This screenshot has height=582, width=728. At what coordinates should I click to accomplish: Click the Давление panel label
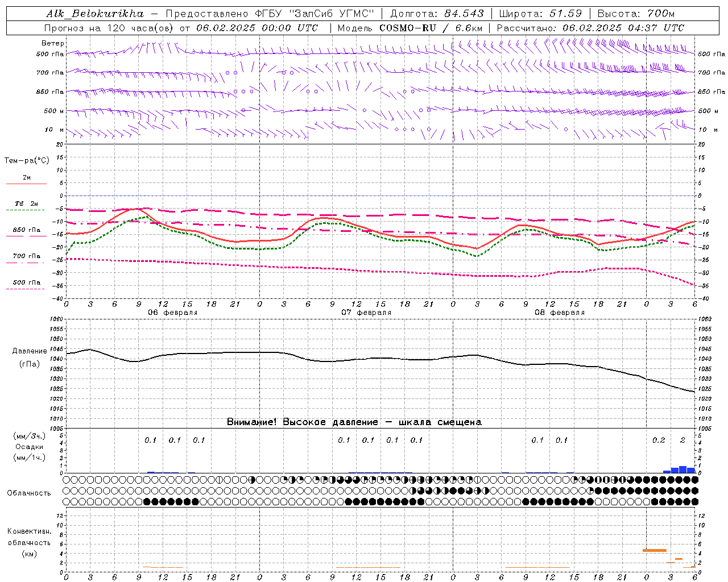(30, 351)
